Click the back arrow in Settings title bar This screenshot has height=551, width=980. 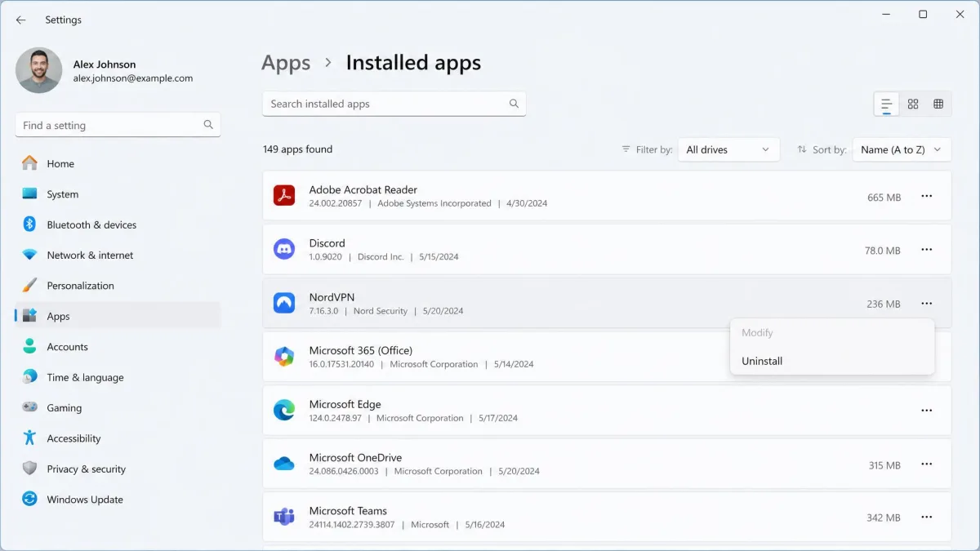point(21,20)
